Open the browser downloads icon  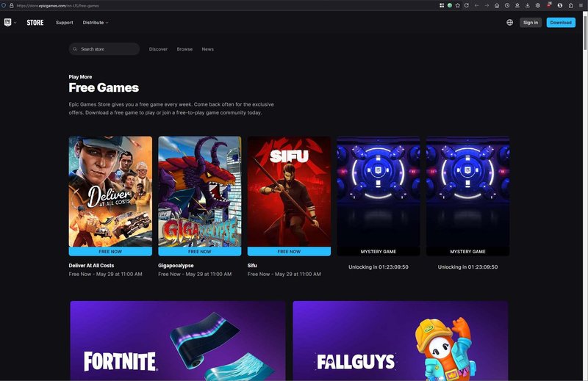coord(528,5)
